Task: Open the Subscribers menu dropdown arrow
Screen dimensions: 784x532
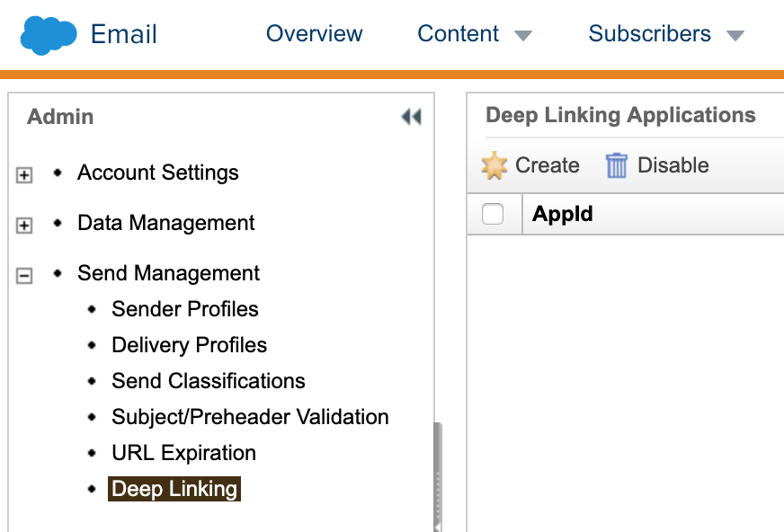Action: tap(735, 36)
